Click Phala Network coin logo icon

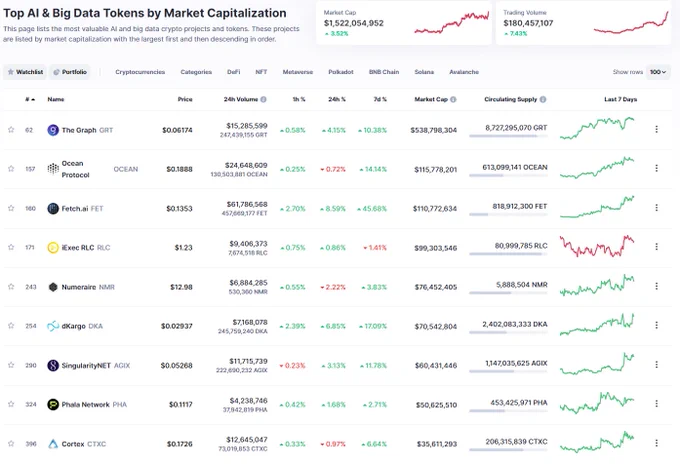(53, 405)
